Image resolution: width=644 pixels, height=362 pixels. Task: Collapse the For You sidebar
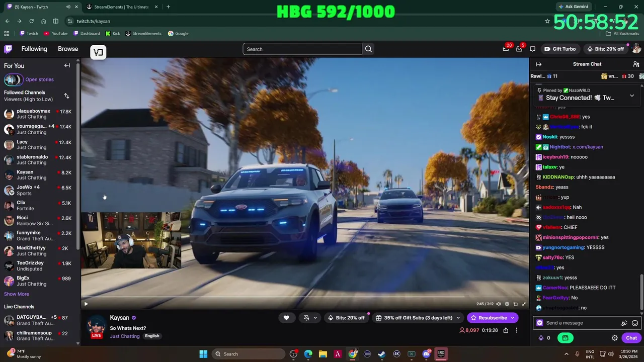(x=67, y=65)
